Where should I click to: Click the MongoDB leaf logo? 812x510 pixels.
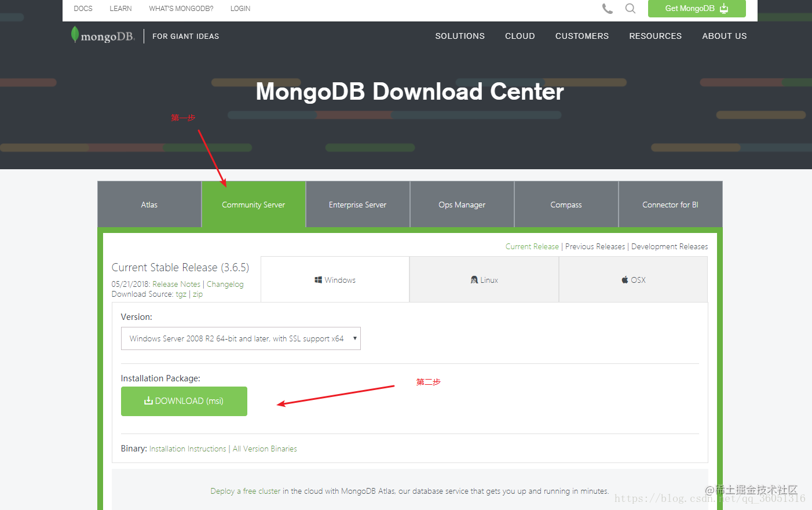click(75, 34)
